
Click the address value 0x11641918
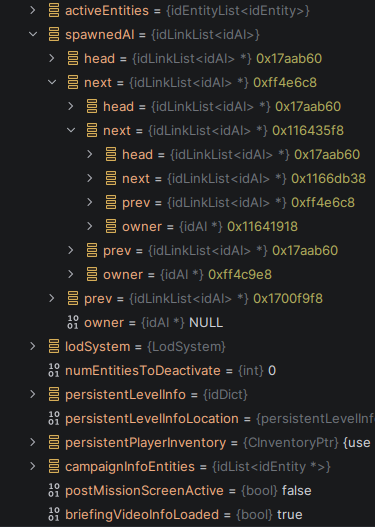(262, 227)
